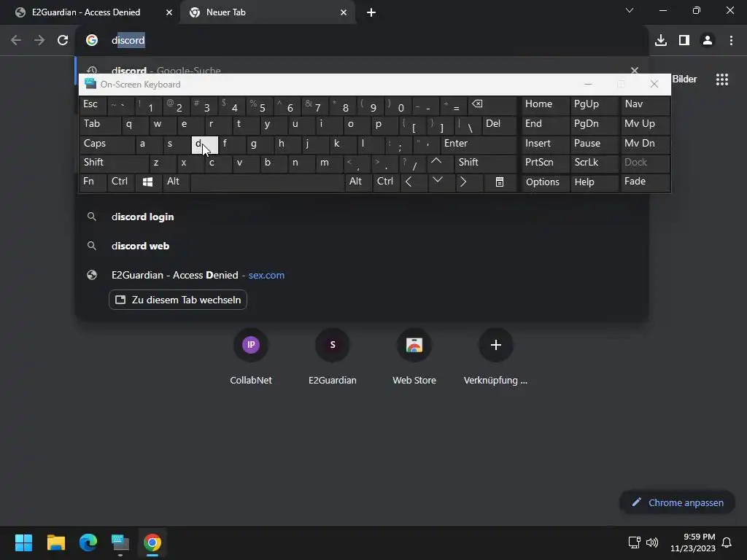
Task: Toggle Fn key on On-Screen Keyboard
Action: tap(93, 182)
